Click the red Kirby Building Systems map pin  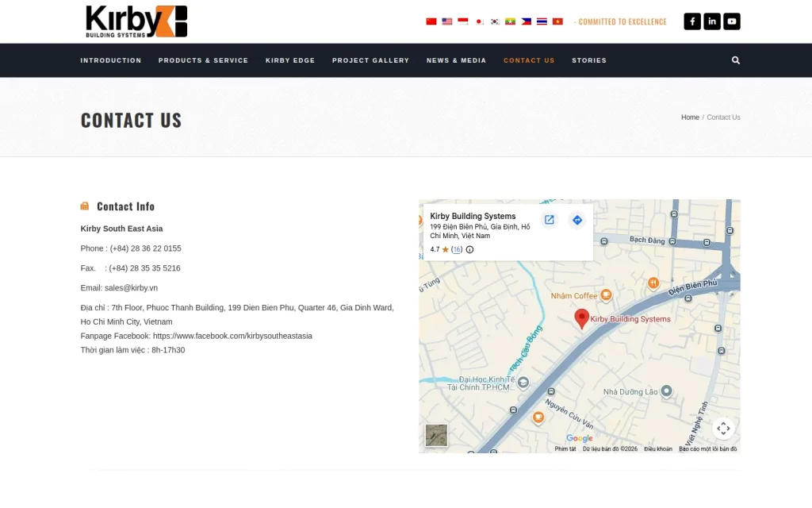click(x=581, y=318)
